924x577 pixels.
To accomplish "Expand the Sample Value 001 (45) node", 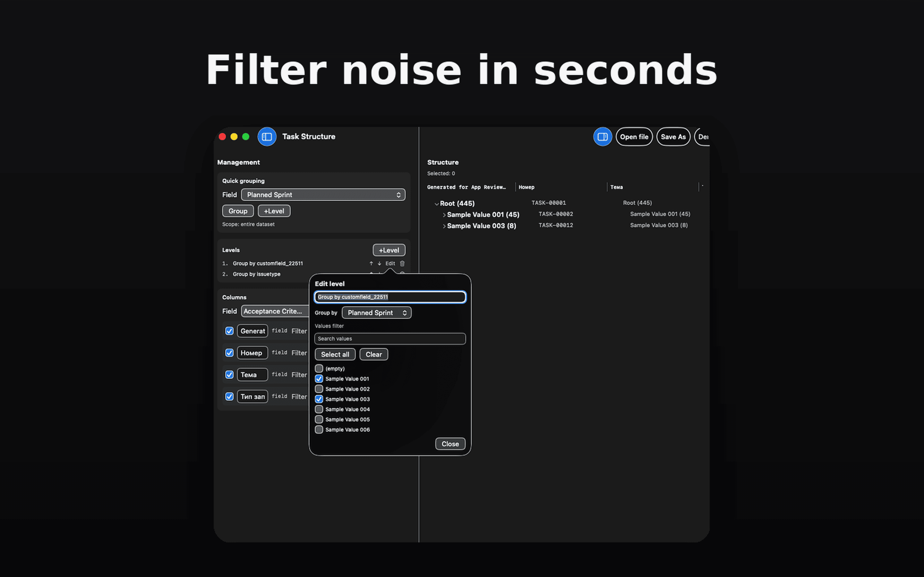I will [444, 215].
